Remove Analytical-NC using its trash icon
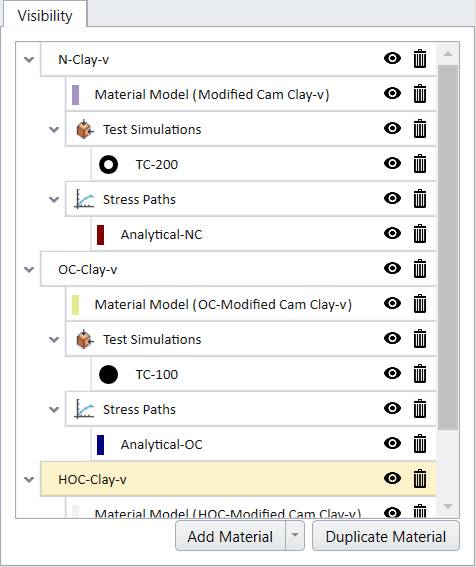Screen dimensions: 476x567 420,234
